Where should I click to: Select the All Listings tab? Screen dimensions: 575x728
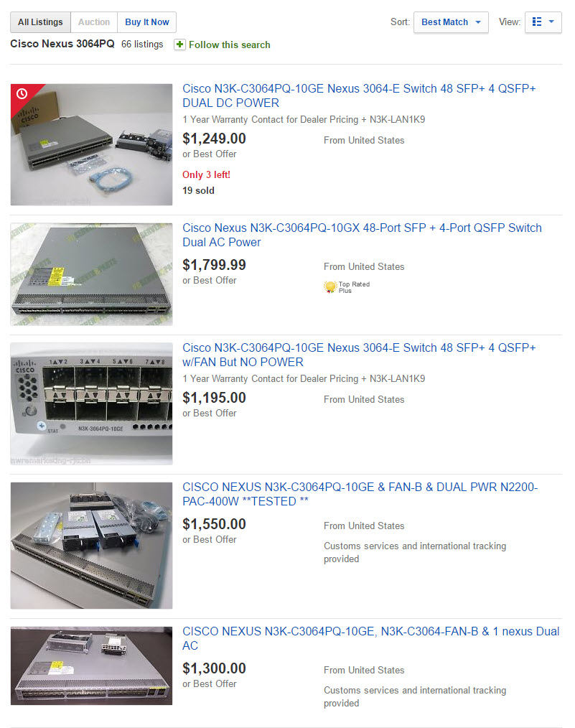click(40, 22)
